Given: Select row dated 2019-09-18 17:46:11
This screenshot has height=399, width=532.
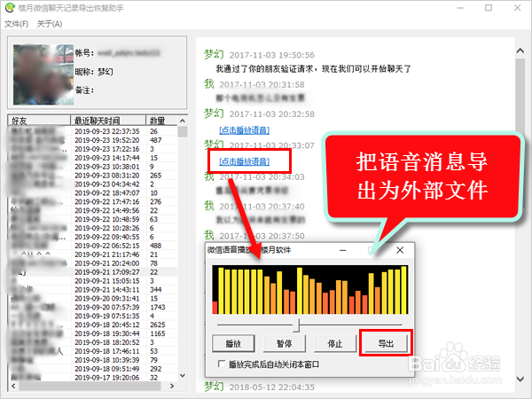Looking at the screenshot, I should coord(92,351).
